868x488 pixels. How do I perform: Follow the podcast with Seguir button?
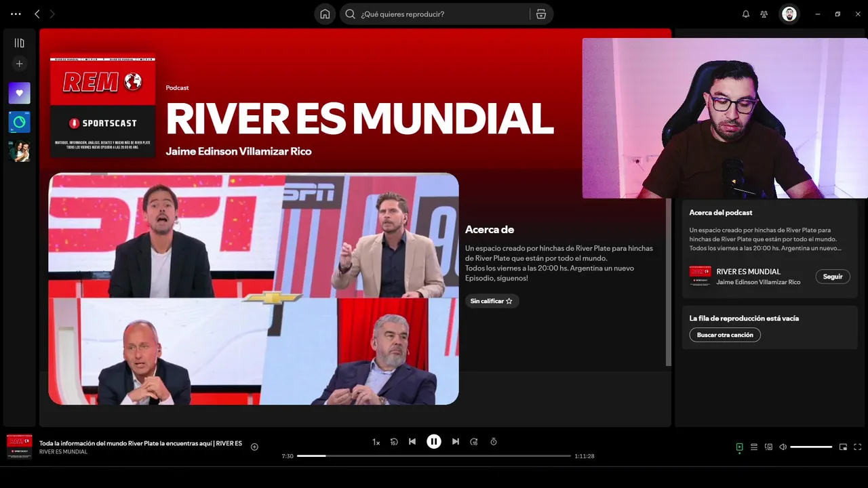coord(833,277)
